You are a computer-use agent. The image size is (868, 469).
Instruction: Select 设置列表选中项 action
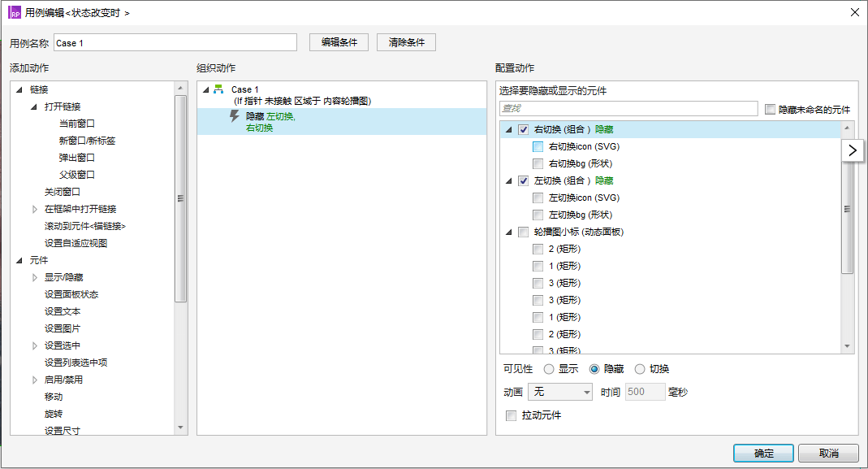(76, 363)
